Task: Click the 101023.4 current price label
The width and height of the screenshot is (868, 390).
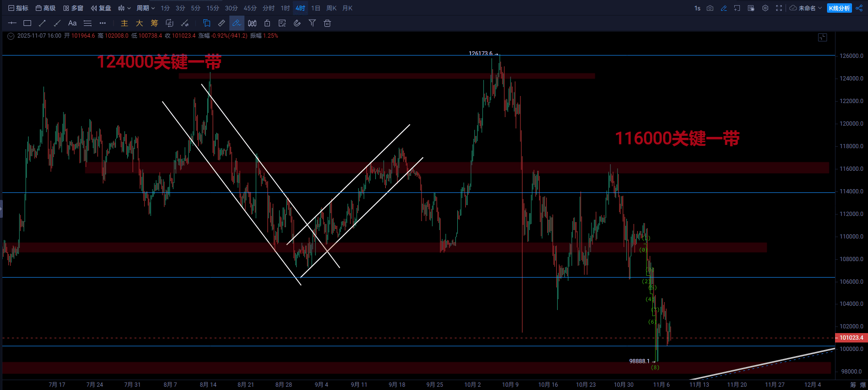Action: [851, 338]
